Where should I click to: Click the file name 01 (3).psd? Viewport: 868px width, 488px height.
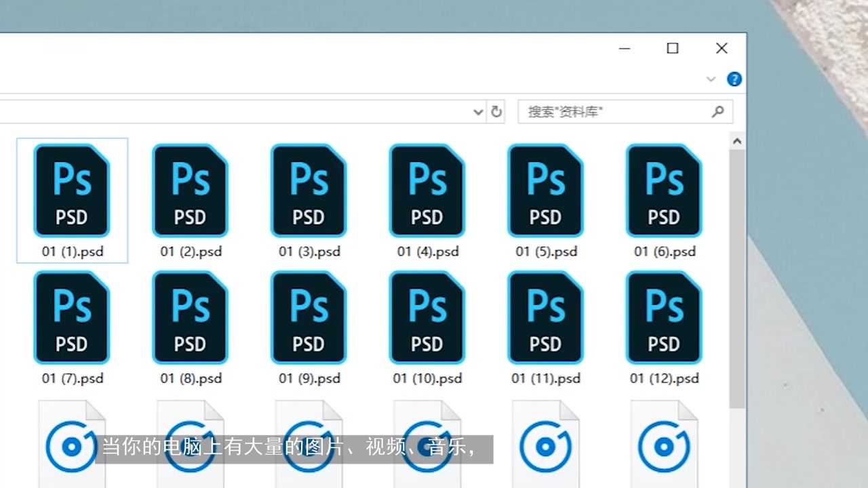coord(309,251)
